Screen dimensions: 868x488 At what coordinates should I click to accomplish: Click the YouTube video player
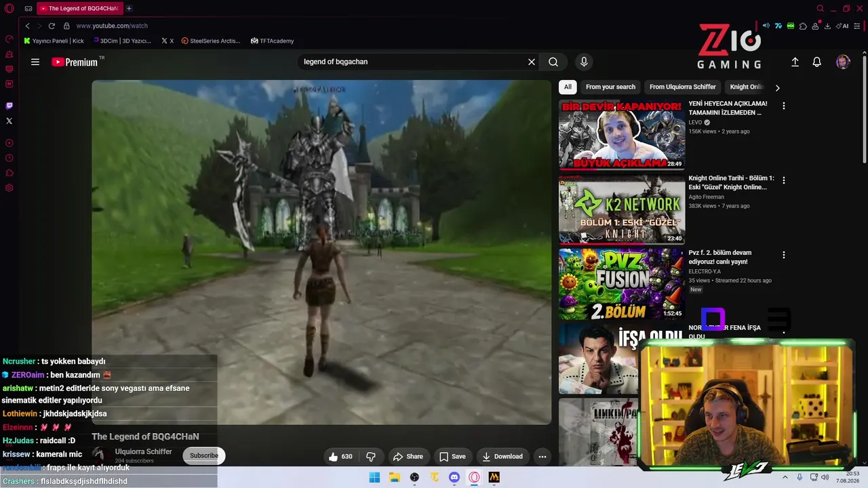[x=321, y=252]
